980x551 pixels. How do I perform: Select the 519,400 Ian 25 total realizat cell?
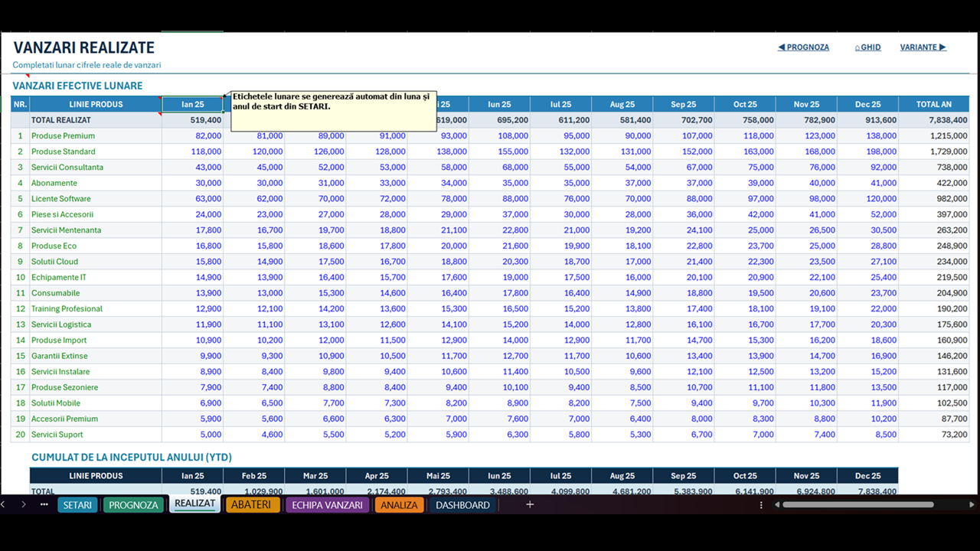[x=193, y=120]
